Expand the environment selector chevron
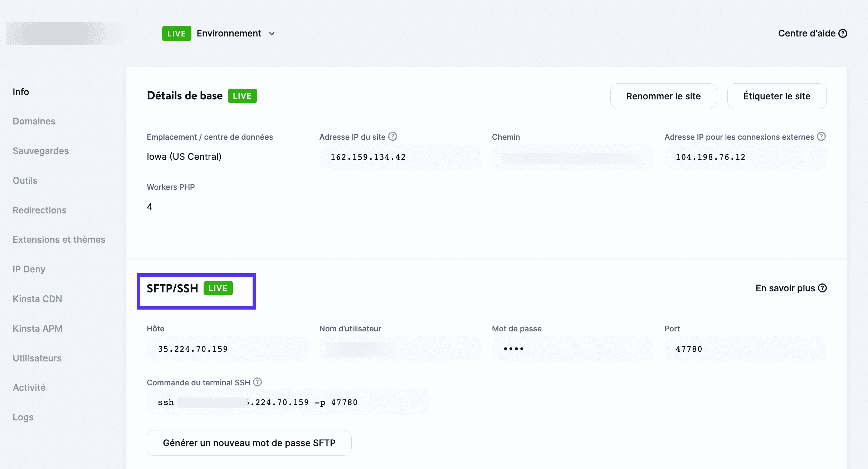868x469 pixels. tap(272, 34)
